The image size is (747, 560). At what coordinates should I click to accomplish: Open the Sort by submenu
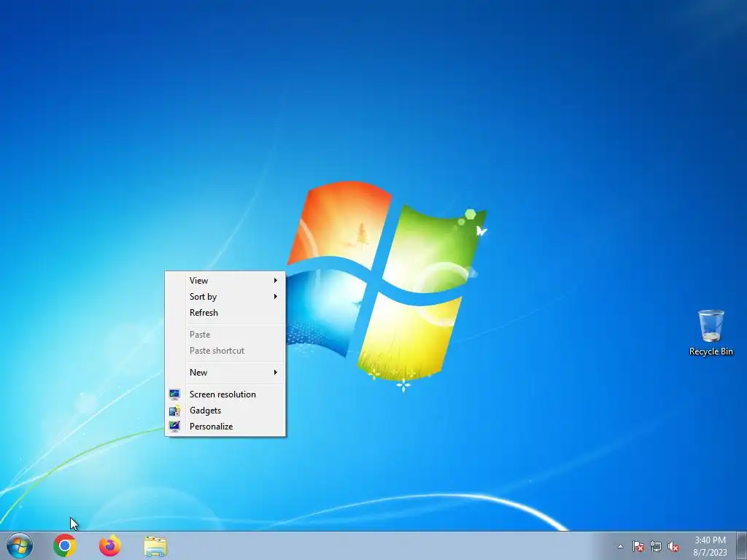[225, 297]
